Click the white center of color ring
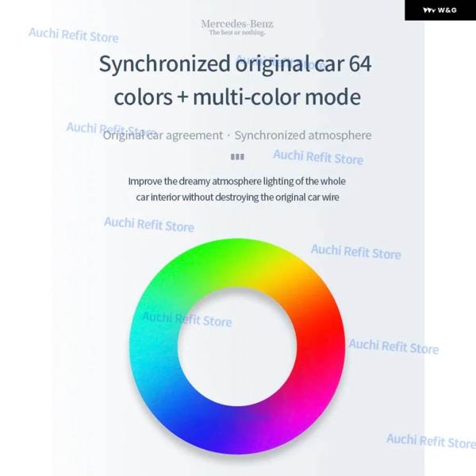476x476 pixels. click(x=237, y=347)
